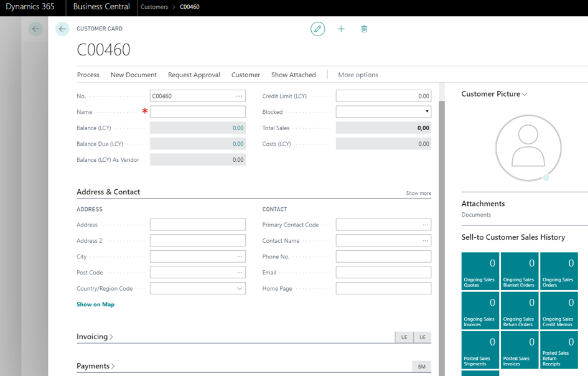Click the customer picture placeholder avatar

[x=528, y=148]
